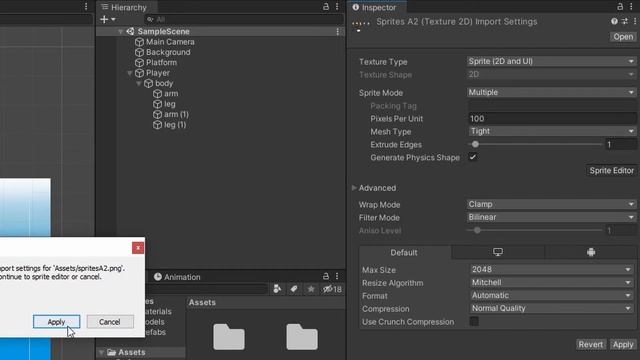Collapse the body child node
This screenshot has height=360, width=640.
[139, 83]
